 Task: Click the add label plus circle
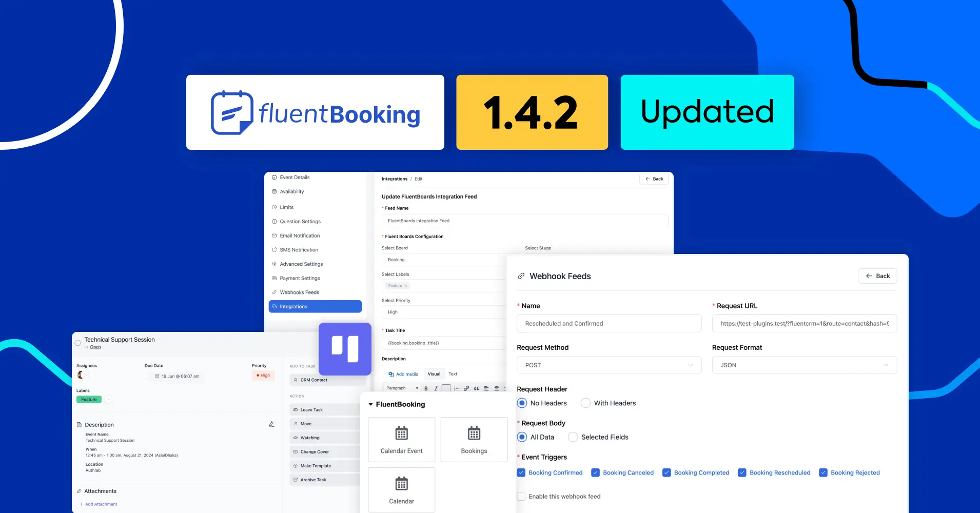108,400
